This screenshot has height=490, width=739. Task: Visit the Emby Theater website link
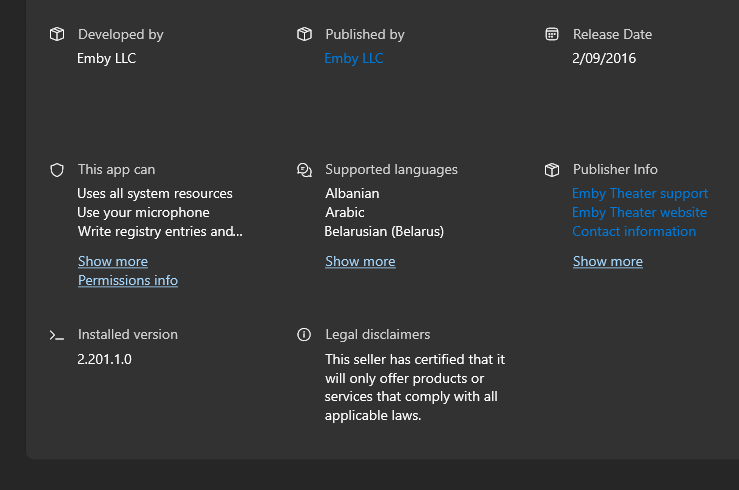pyautogui.click(x=639, y=212)
